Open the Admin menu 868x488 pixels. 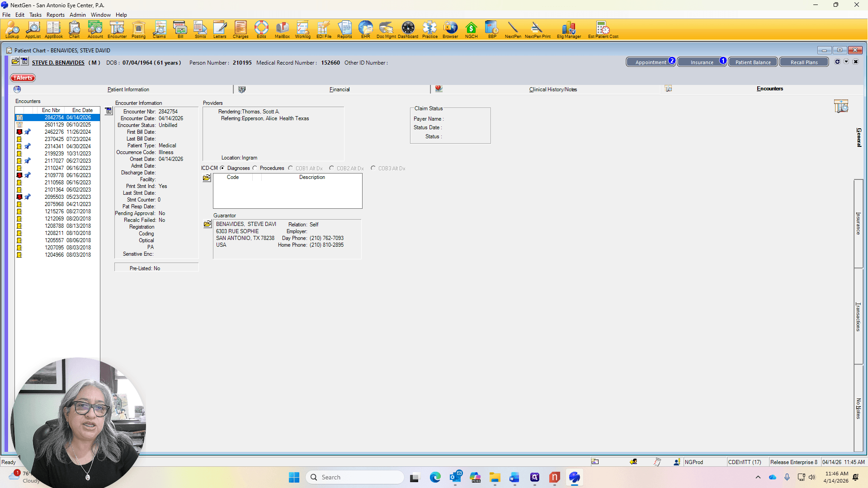click(78, 15)
